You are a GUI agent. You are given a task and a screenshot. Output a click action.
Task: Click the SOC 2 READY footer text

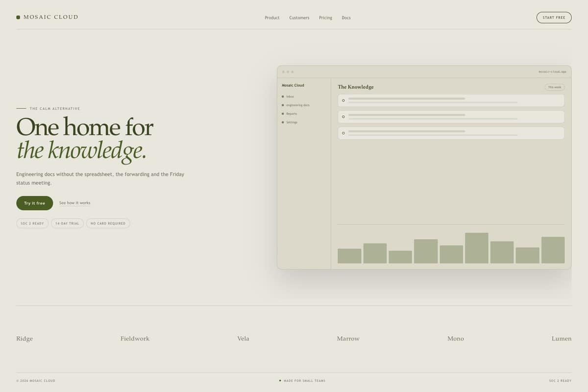click(560, 381)
